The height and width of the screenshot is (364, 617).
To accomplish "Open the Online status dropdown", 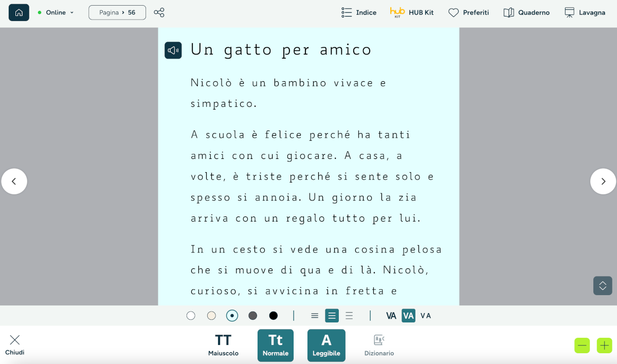I will click(56, 12).
